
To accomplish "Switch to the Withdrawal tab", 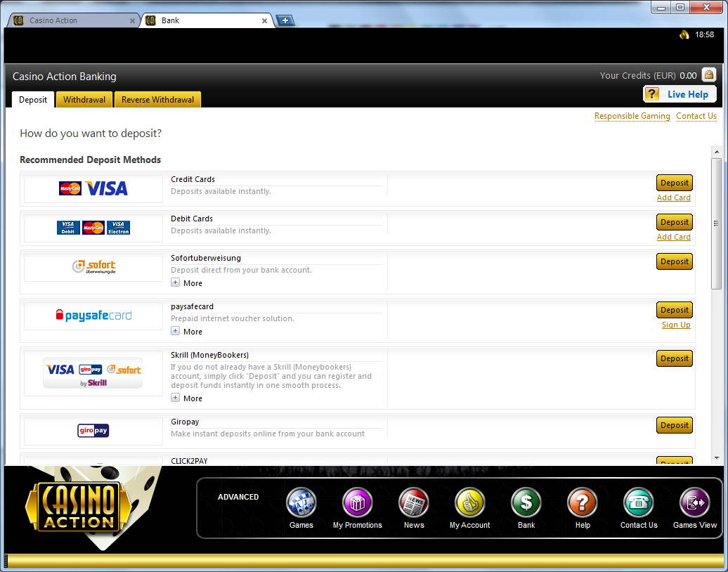I will [84, 99].
